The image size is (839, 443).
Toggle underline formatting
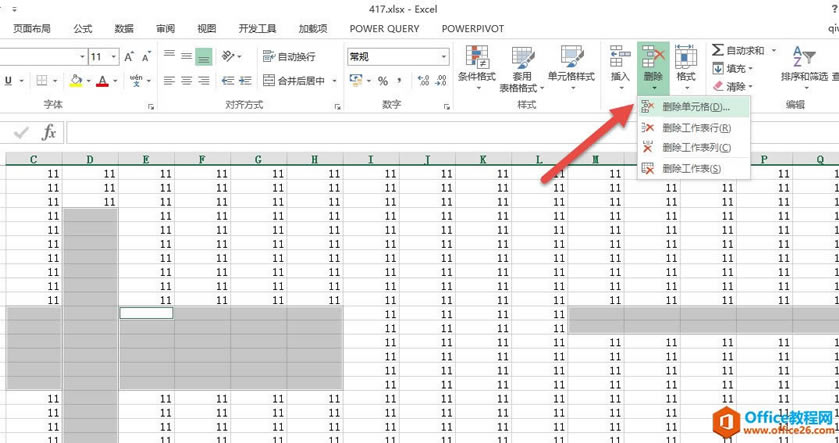8,80
